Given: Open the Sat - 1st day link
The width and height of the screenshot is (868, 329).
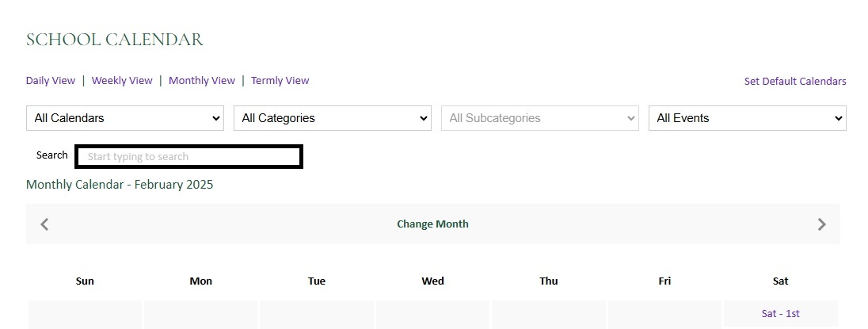Looking at the screenshot, I should coord(780,313).
